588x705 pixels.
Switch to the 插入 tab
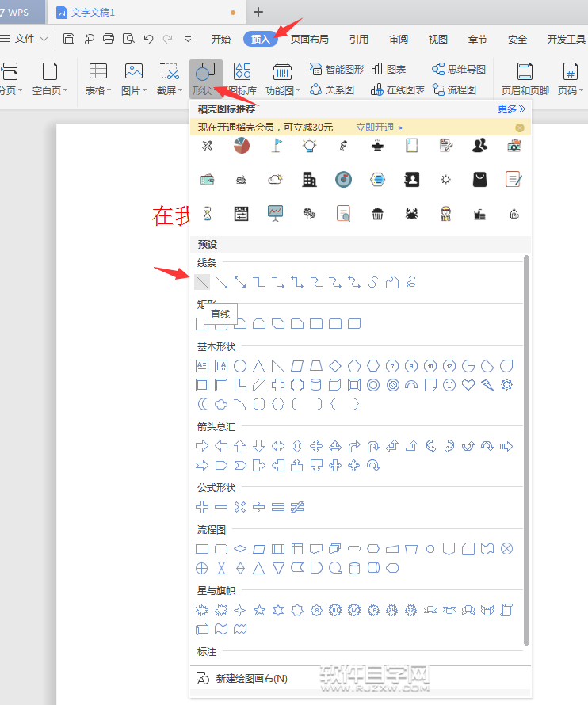coord(260,39)
